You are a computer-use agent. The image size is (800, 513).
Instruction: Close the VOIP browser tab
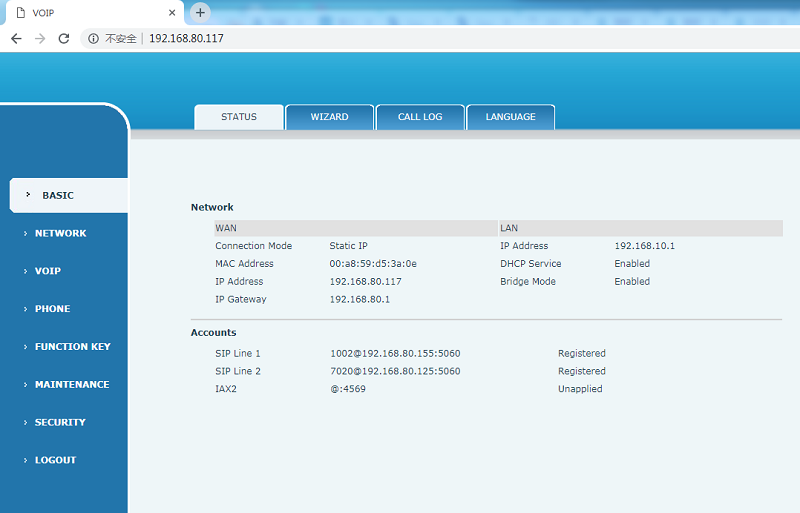[172, 13]
